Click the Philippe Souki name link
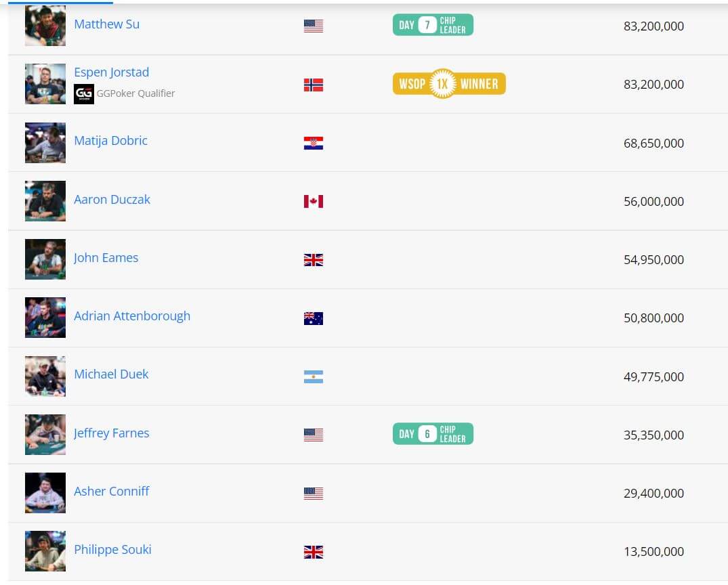The width and height of the screenshot is (728, 585). pos(112,550)
